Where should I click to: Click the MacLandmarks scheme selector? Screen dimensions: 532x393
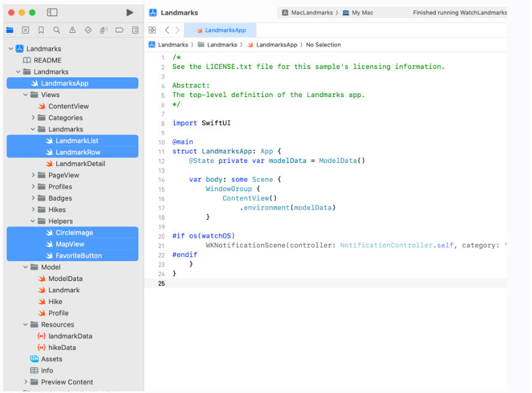tap(308, 13)
